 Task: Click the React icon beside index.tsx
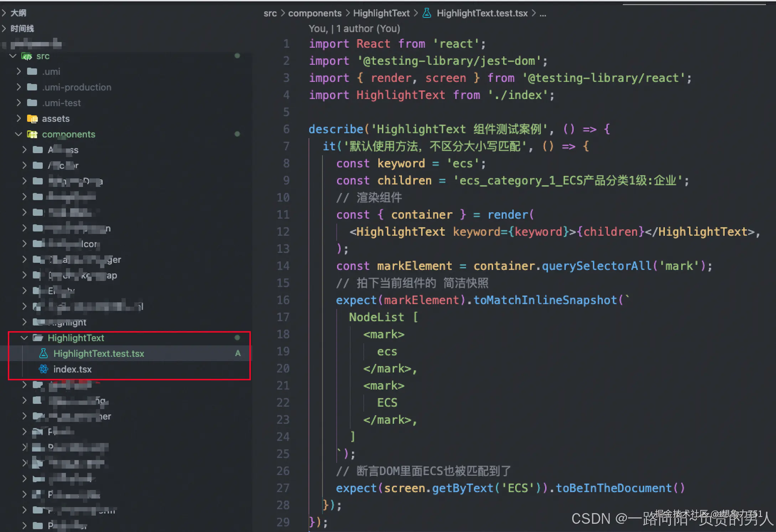point(43,369)
